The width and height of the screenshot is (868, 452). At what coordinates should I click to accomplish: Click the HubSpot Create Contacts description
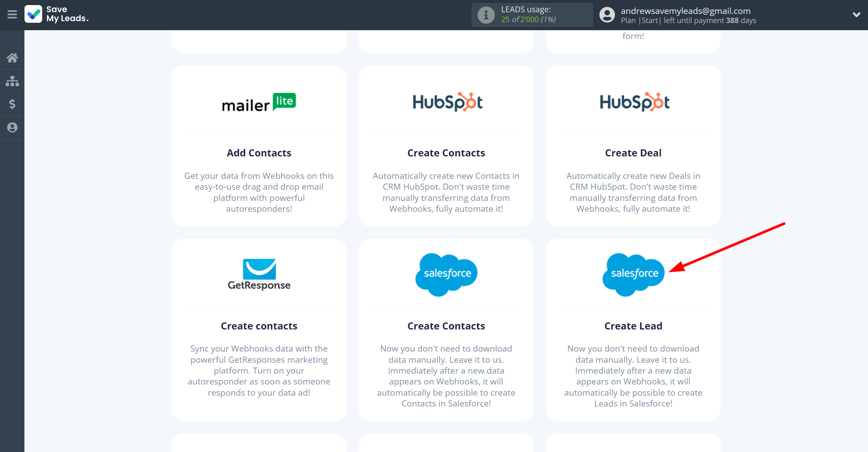tap(446, 192)
